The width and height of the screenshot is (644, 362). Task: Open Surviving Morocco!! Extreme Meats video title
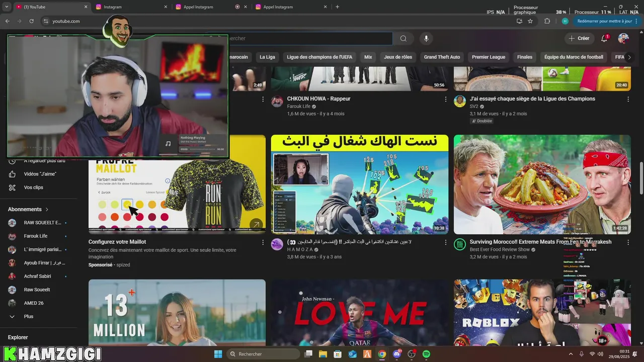541,242
